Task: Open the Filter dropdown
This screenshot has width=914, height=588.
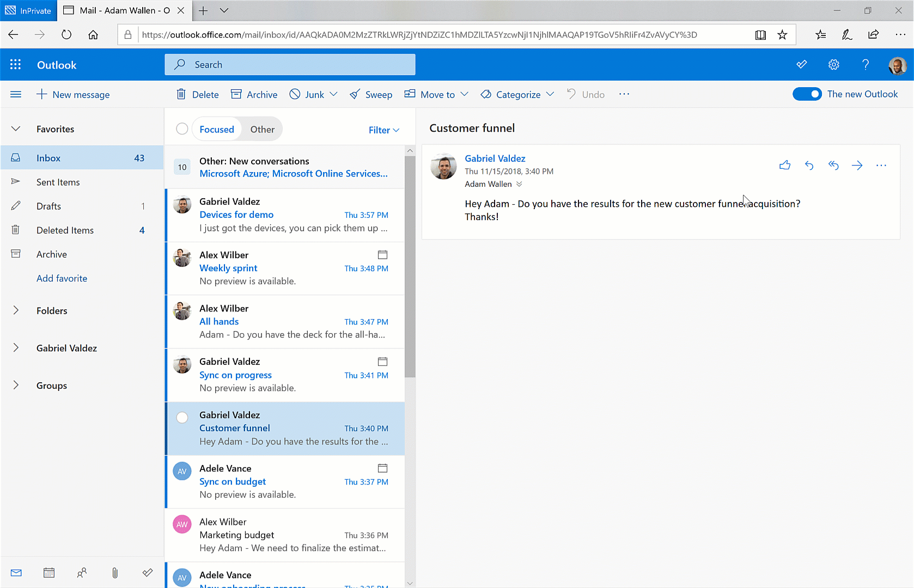Action: click(x=383, y=130)
